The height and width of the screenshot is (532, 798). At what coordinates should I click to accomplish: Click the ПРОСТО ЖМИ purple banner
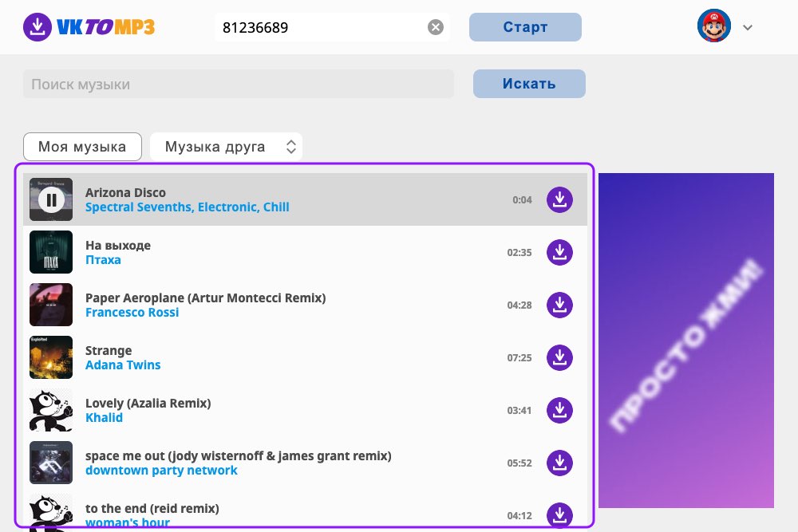click(686, 341)
